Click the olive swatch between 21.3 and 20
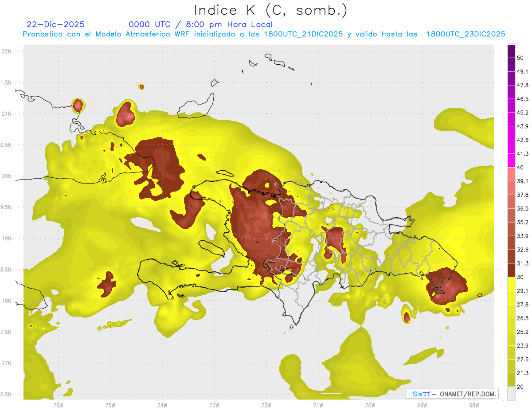The width and height of the screenshot is (532, 411). [x=511, y=380]
